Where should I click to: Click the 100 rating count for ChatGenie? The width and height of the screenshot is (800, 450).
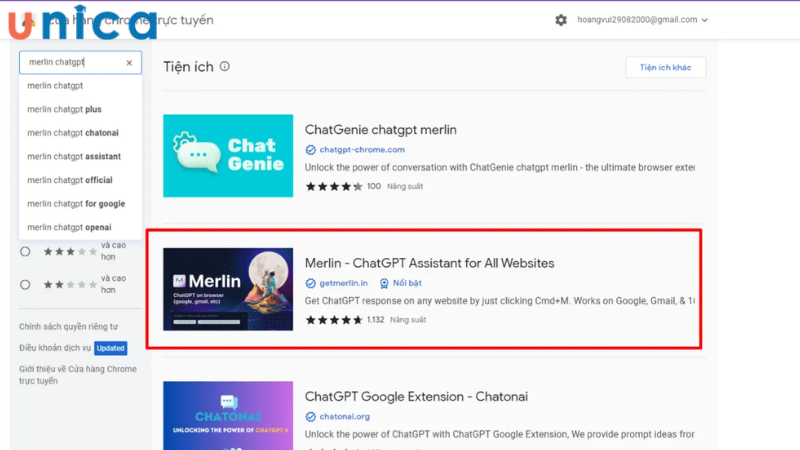click(373, 186)
